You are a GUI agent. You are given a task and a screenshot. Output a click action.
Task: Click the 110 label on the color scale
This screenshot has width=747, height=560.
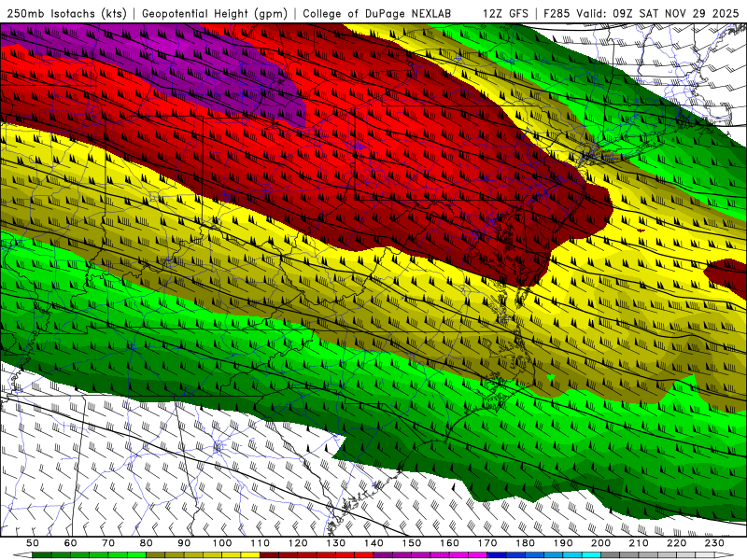click(x=261, y=543)
